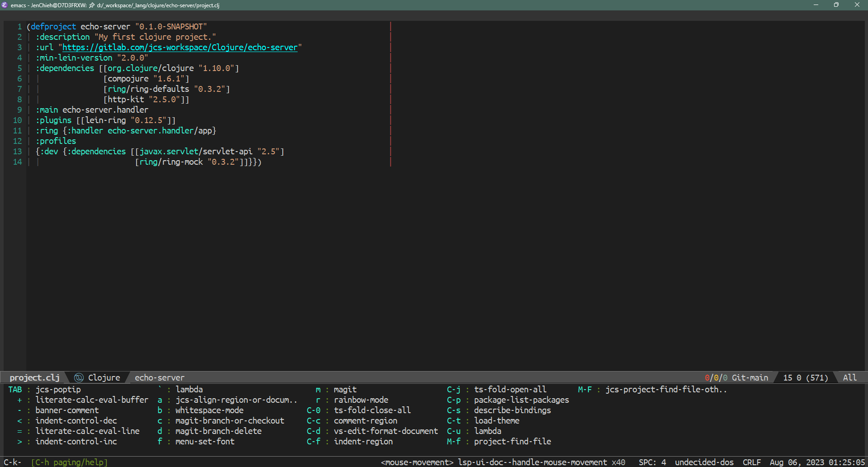This screenshot has width=868, height=467.
Task: Click the Git-main branch indicator
Action: tap(749, 377)
